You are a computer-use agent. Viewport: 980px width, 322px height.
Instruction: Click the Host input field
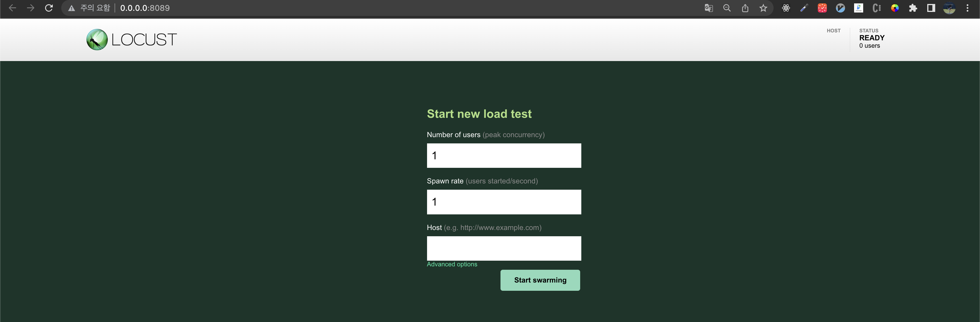click(504, 248)
